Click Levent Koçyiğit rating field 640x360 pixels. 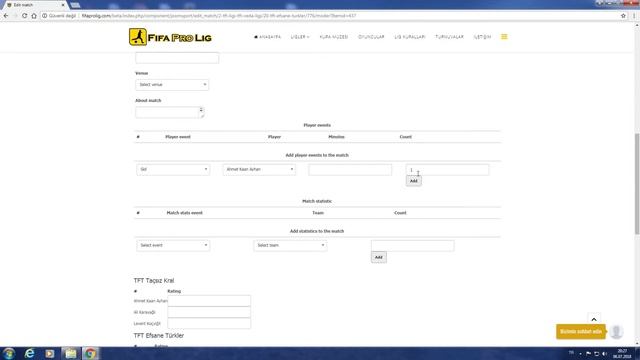209,323
